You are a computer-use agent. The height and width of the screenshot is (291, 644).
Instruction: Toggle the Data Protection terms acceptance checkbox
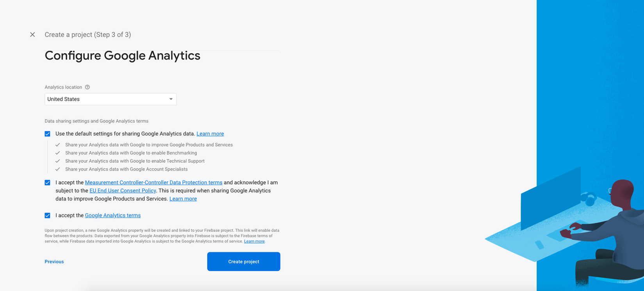pyautogui.click(x=48, y=183)
